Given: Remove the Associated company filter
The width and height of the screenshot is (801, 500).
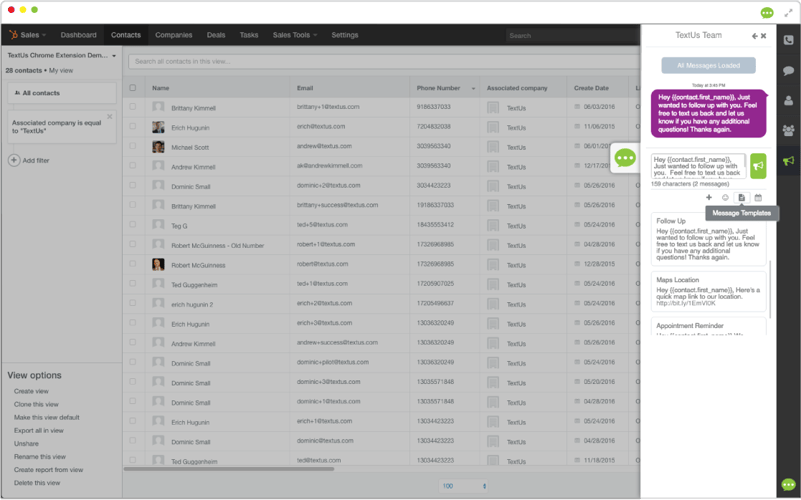Looking at the screenshot, I should pos(109,117).
